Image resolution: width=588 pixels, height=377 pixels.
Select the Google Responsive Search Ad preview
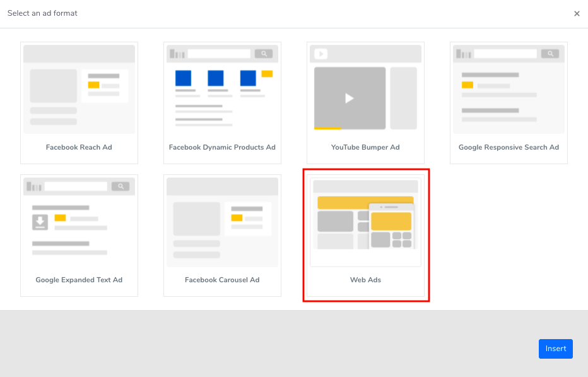coord(509,90)
